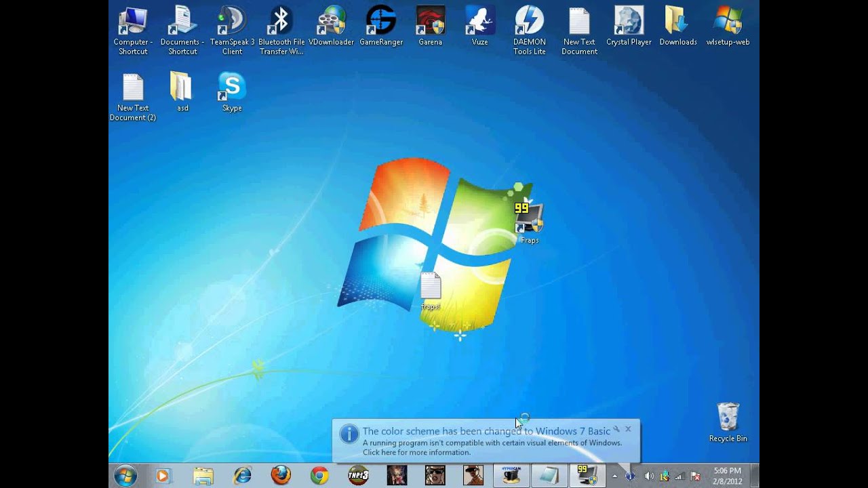Select the asd folder icon
Image resolution: width=868 pixels, height=488 pixels.
(x=182, y=92)
